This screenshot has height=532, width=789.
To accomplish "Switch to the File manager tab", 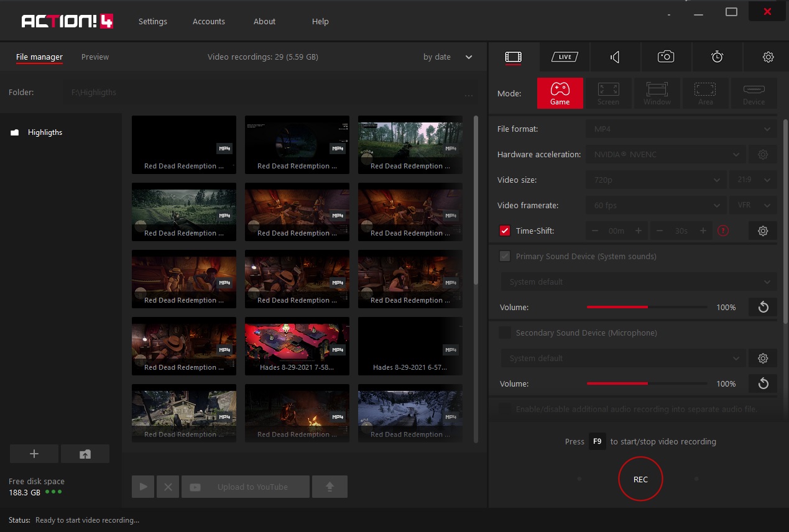I will [x=39, y=57].
